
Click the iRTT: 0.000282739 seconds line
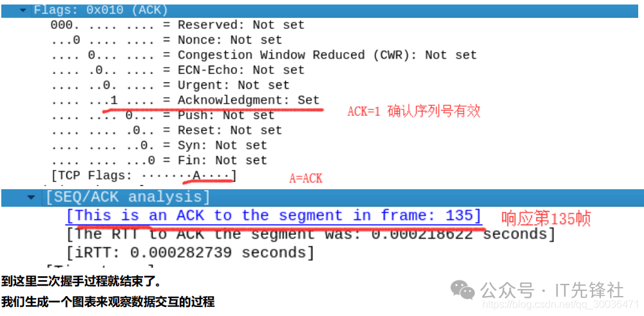pyautogui.click(x=190, y=253)
